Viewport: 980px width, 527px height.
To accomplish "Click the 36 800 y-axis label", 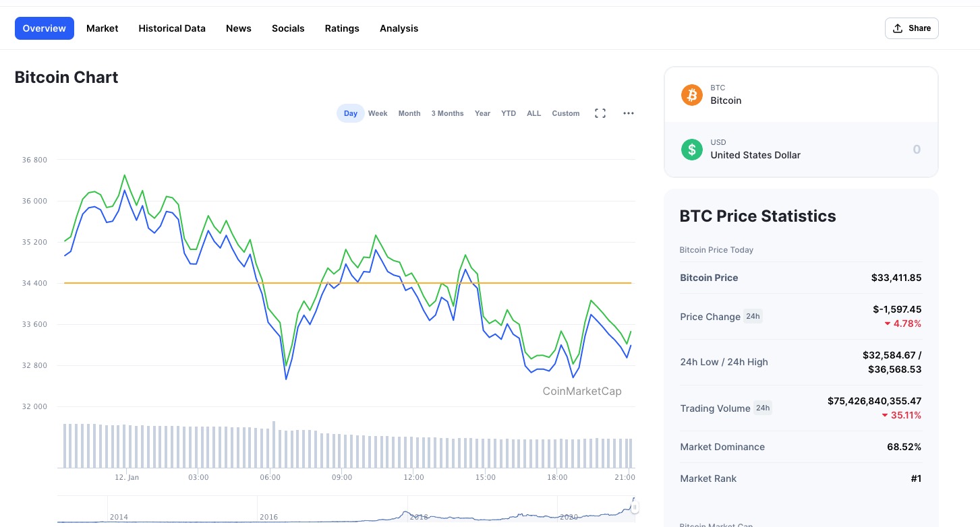I will [35, 160].
